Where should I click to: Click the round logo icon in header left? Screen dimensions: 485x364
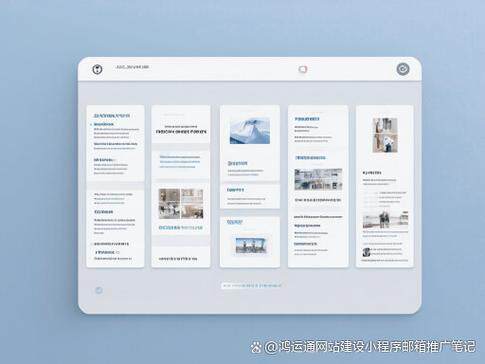[97, 69]
